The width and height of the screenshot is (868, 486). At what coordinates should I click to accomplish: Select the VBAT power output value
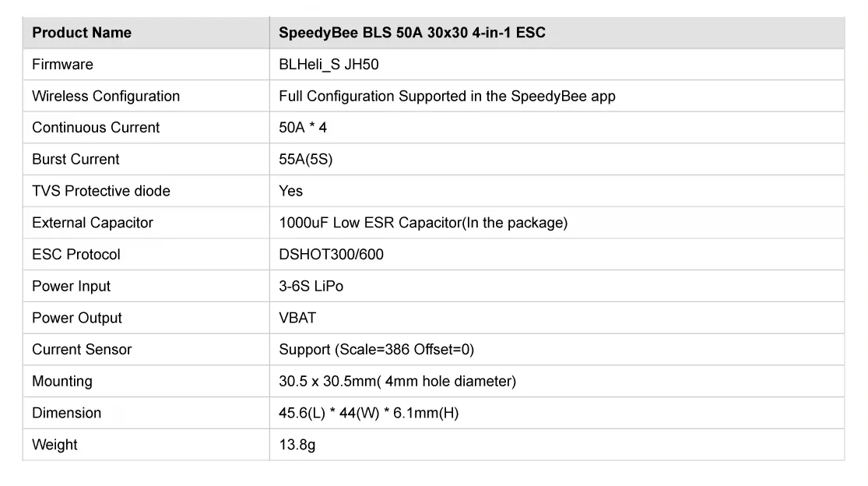[x=297, y=318]
